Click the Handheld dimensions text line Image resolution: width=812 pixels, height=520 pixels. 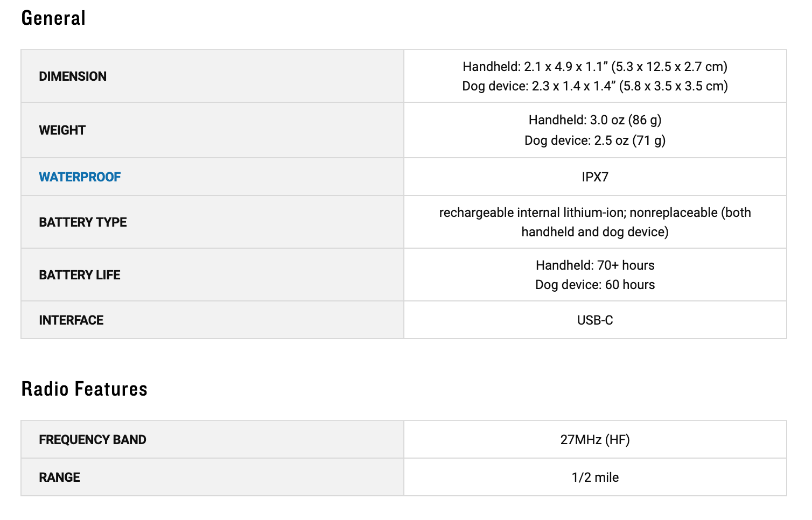[594, 67]
